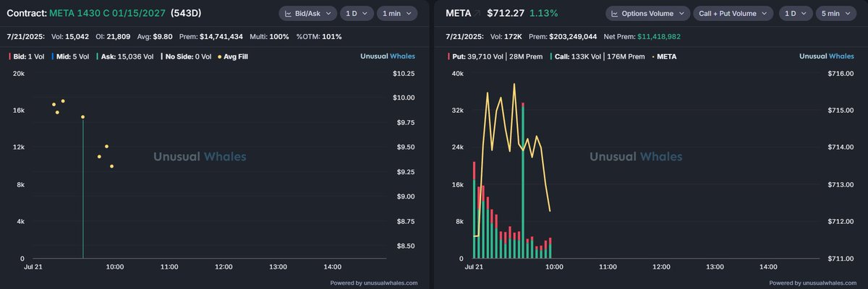Toggle the Bid series in contract legend
The height and width of the screenshot is (289, 868).
point(27,56)
